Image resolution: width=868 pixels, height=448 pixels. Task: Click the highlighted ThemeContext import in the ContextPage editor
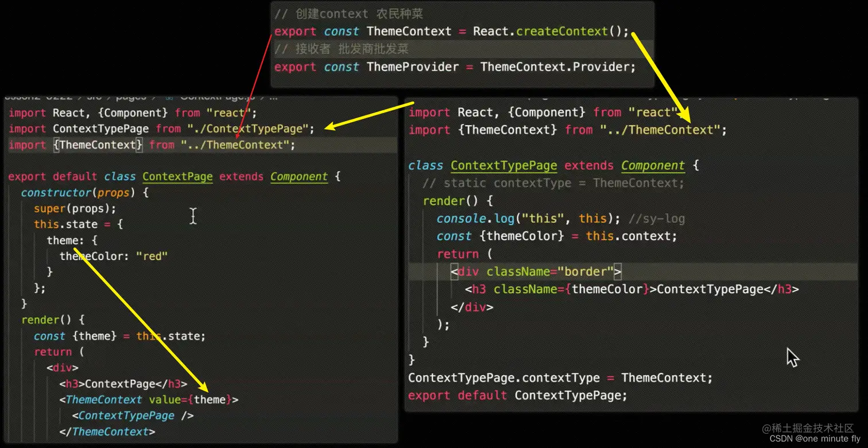pyautogui.click(x=152, y=145)
